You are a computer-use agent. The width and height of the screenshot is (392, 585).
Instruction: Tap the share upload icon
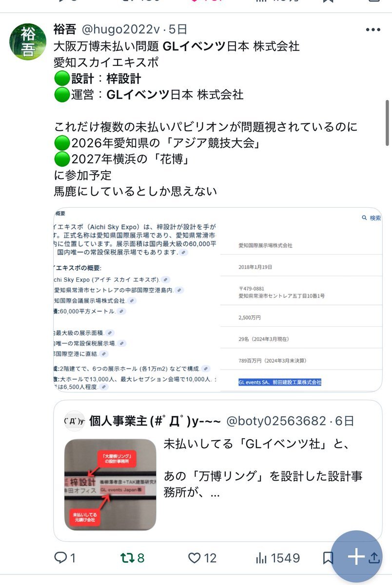click(x=374, y=558)
